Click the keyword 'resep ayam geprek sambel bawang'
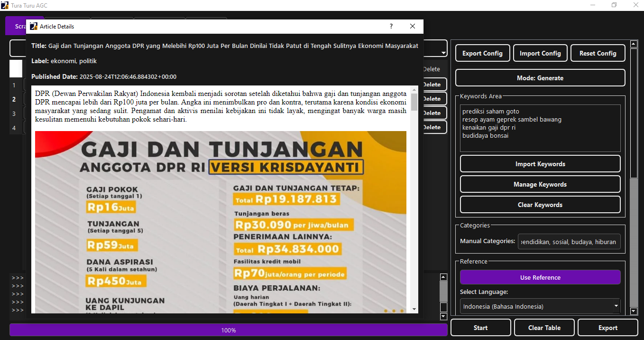This screenshot has height=340, width=644. point(512,120)
